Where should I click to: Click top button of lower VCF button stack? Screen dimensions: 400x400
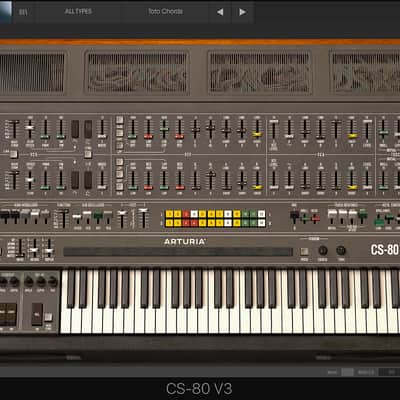(x=119, y=162)
